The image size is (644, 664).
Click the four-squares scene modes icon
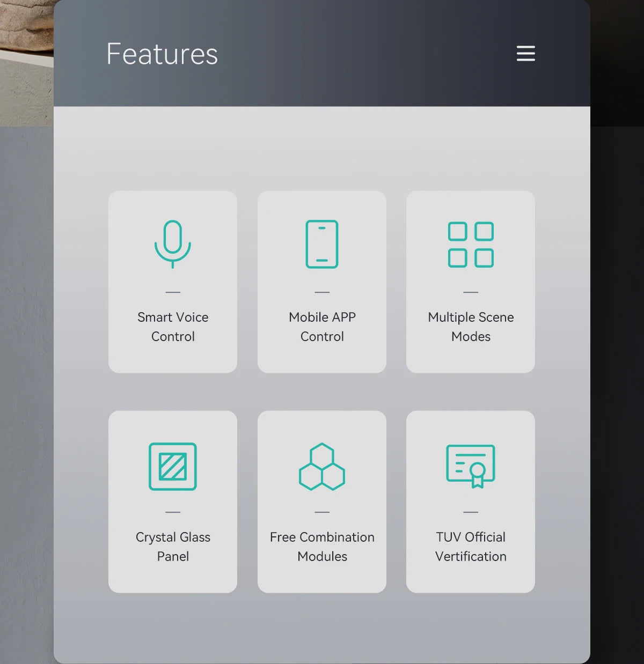(471, 245)
